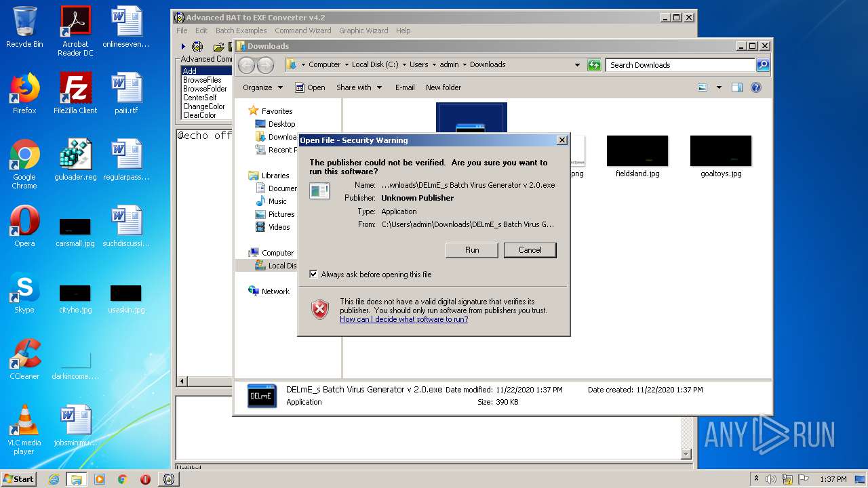
Task: Open the Edit menu in BAT converter
Action: coord(201,30)
